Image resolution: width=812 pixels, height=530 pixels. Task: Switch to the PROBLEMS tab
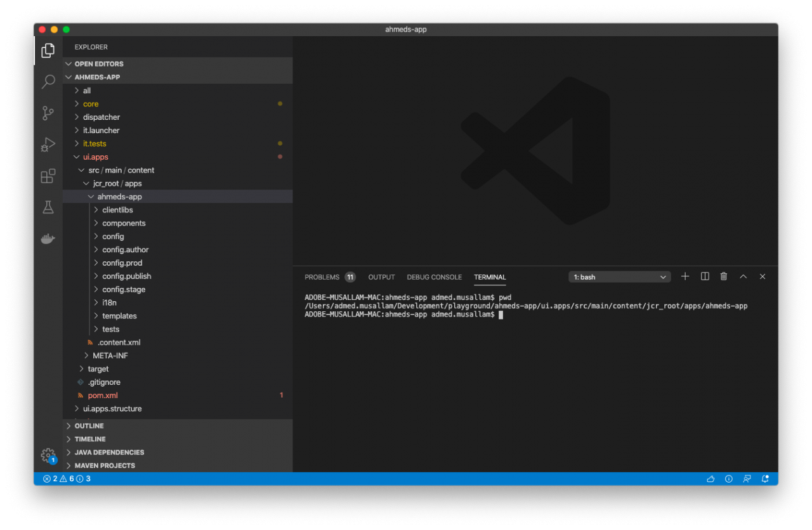322,277
